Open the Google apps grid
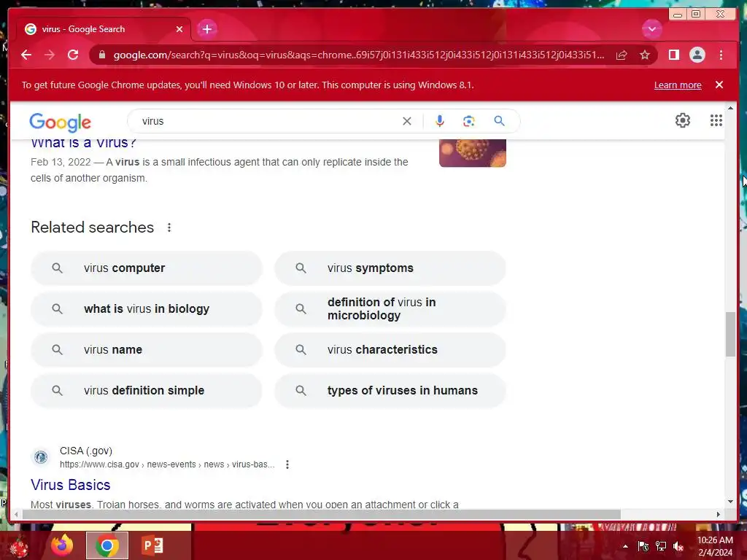The image size is (747, 560). pos(716,120)
